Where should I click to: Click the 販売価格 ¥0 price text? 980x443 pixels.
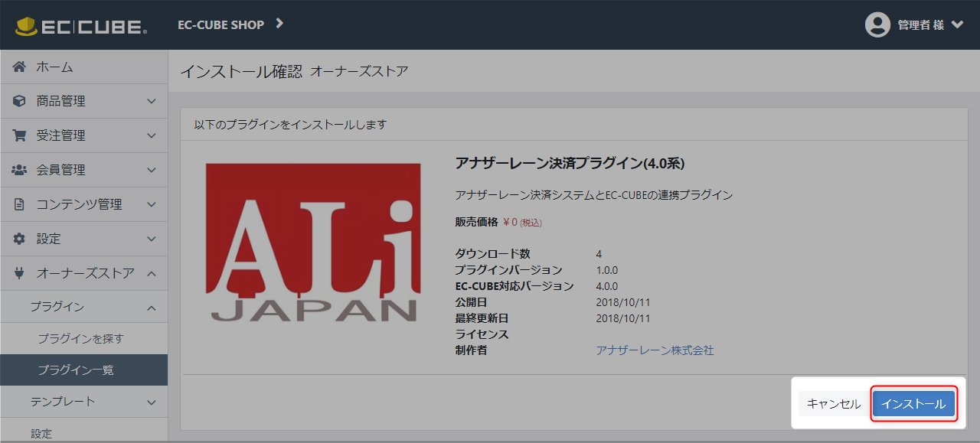point(498,222)
